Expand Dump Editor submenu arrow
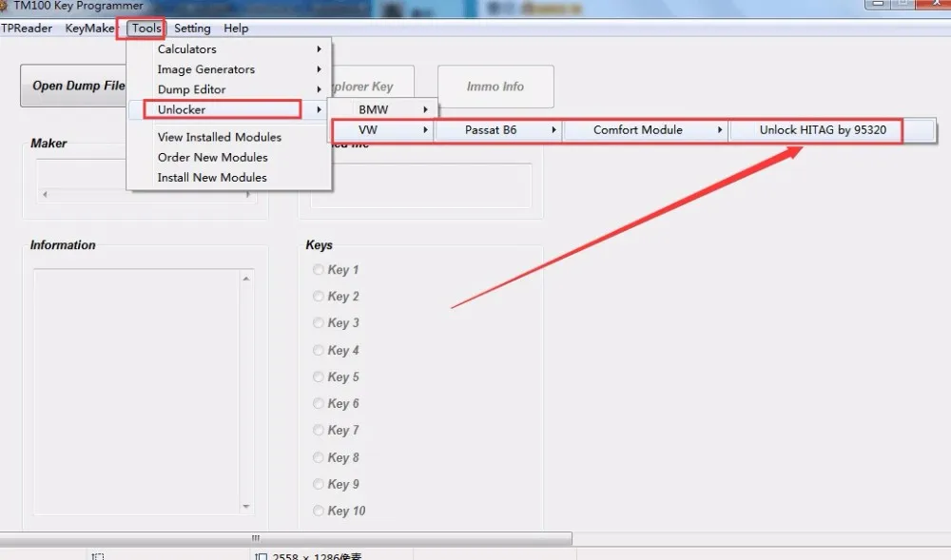Viewport: 951px width, 560px height. (319, 89)
